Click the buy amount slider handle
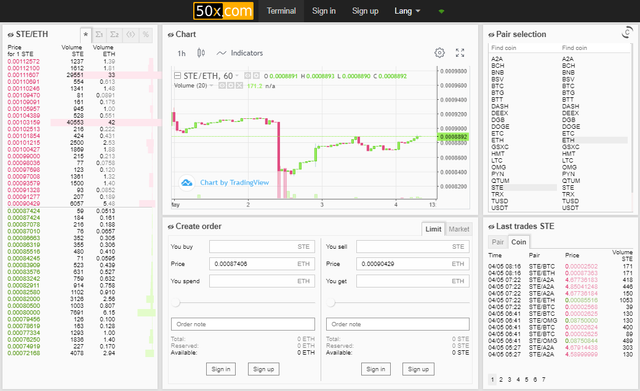Image resolution: width=640 pixels, height=391 pixels. [176, 302]
